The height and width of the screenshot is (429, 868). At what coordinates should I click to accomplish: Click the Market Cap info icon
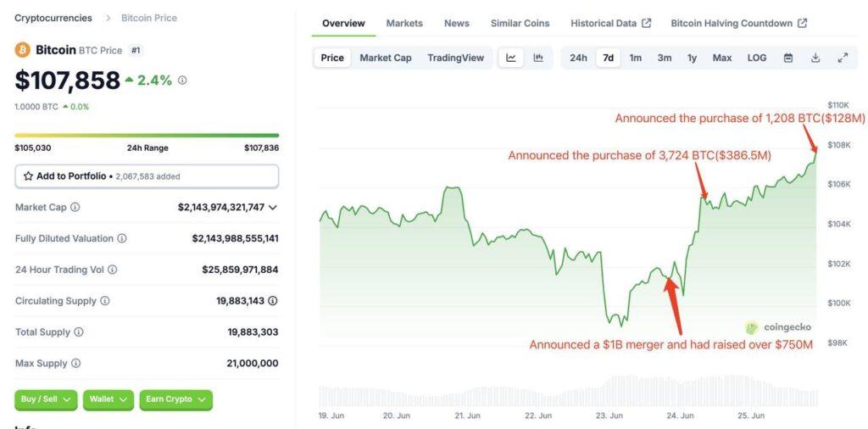tap(75, 207)
